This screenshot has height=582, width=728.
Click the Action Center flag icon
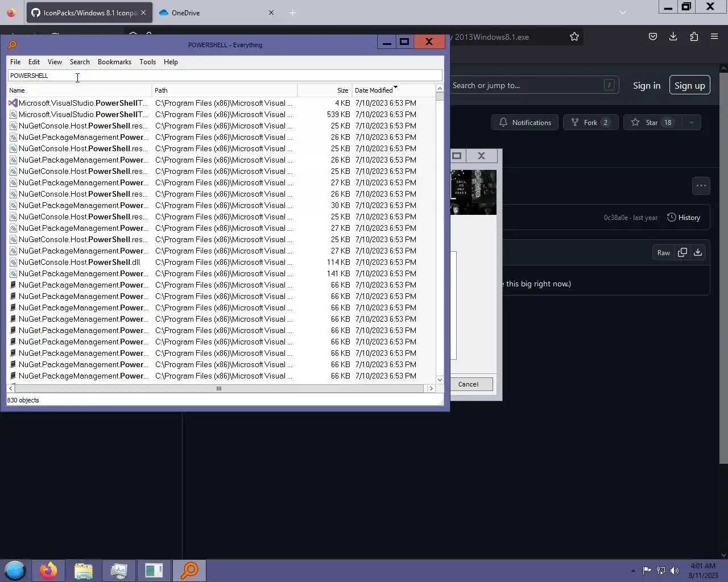(647, 571)
